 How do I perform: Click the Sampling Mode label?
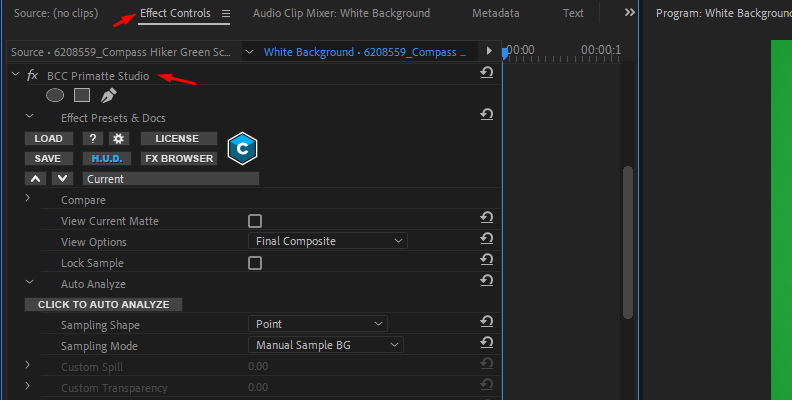pos(99,346)
